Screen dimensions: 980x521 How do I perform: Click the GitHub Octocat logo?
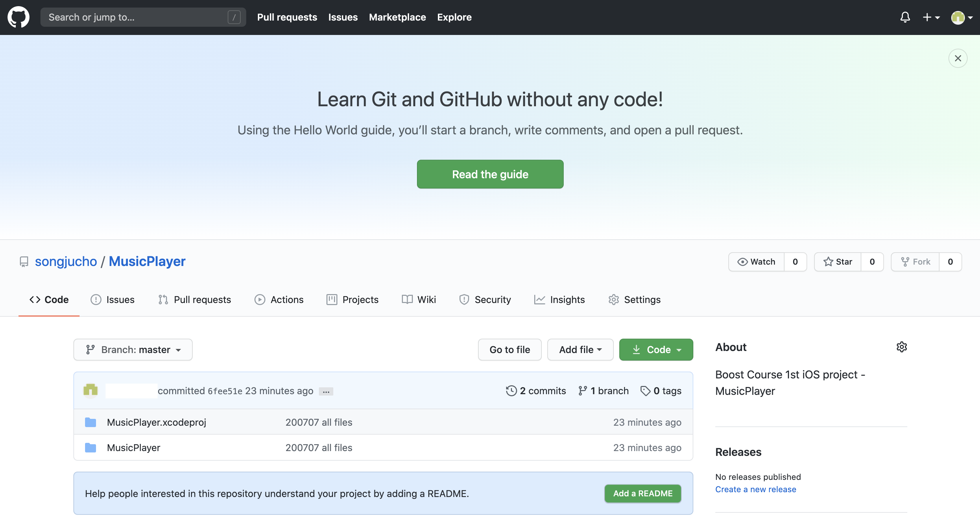tap(18, 17)
